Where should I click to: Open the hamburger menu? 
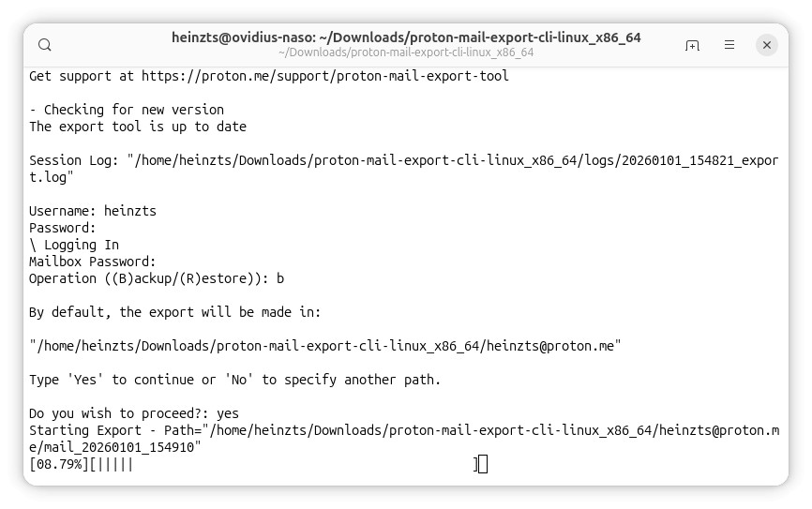point(729,45)
